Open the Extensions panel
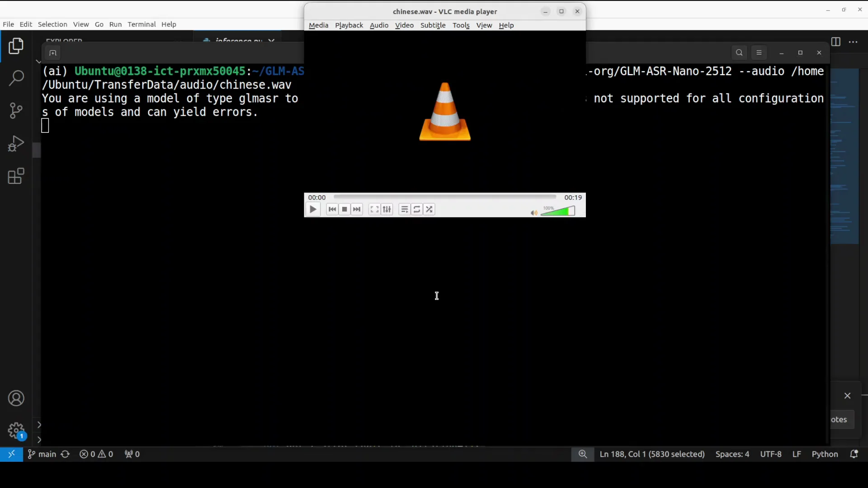 point(16,176)
